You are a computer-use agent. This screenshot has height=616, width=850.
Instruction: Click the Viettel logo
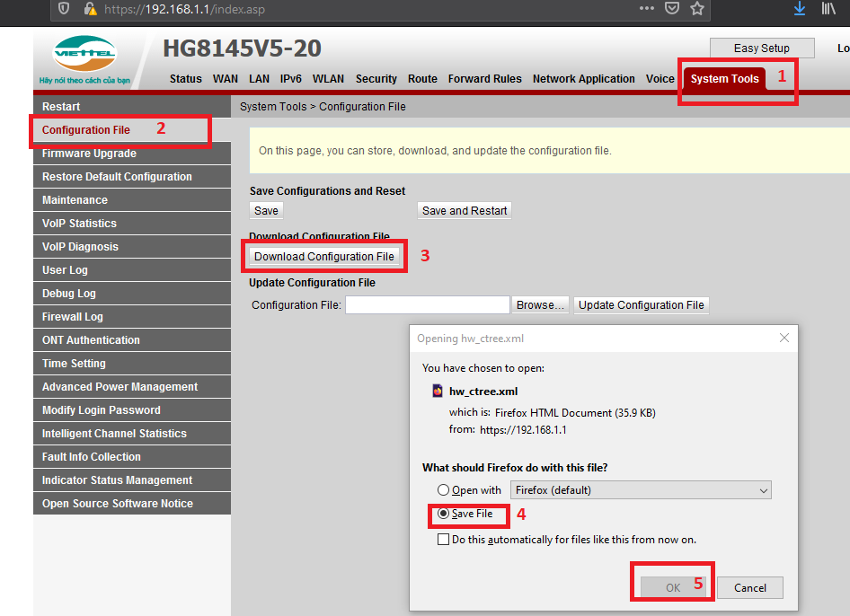84,58
